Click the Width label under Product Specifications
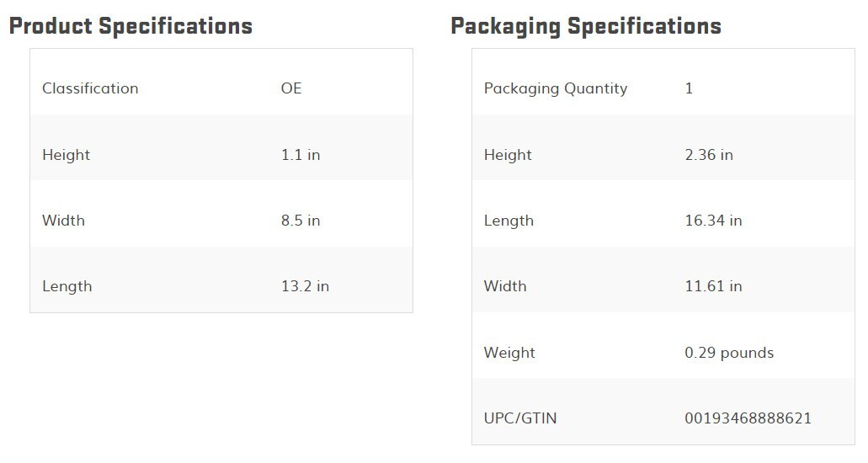The width and height of the screenshot is (868, 463). pyautogui.click(x=63, y=221)
